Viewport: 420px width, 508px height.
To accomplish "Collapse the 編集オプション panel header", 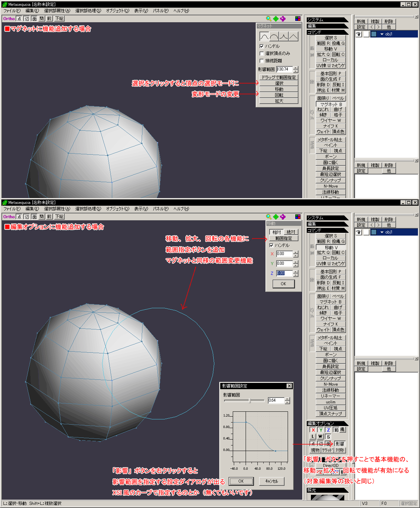I will [x=327, y=424].
